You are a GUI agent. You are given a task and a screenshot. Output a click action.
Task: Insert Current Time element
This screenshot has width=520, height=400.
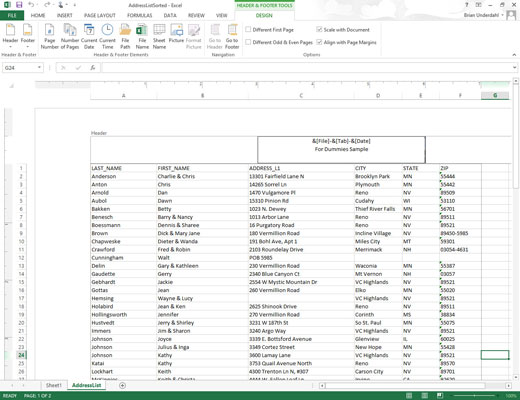107,37
